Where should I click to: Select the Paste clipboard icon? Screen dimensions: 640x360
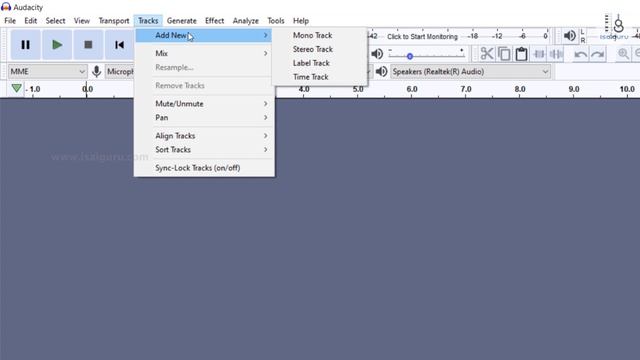(521, 54)
